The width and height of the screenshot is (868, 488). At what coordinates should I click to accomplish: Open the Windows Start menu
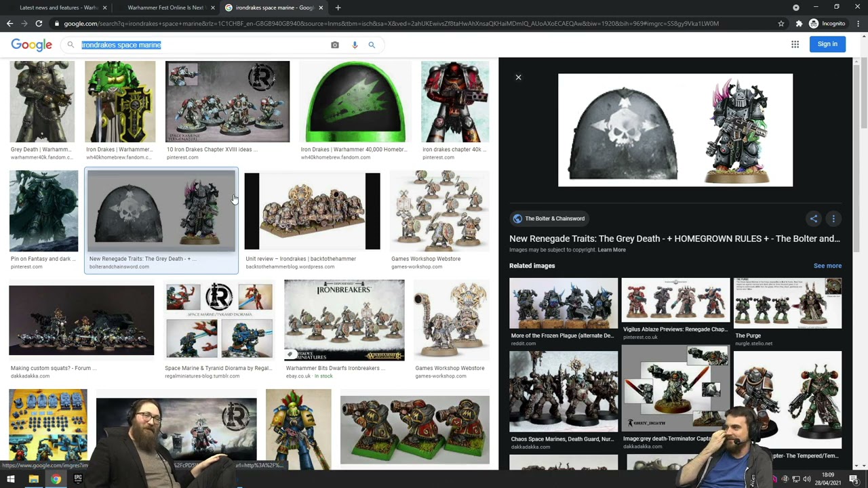coord(11,479)
